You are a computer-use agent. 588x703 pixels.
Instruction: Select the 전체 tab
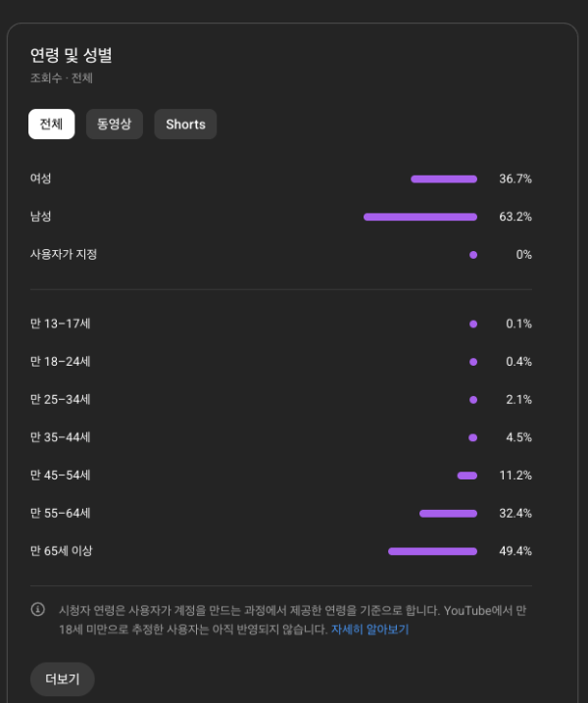pos(51,125)
